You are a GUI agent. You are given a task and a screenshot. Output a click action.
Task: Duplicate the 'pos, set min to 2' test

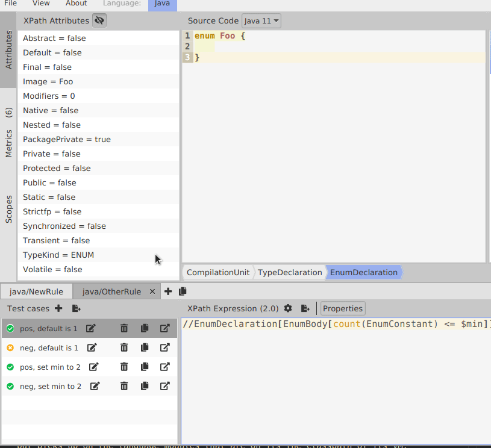[x=145, y=367]
